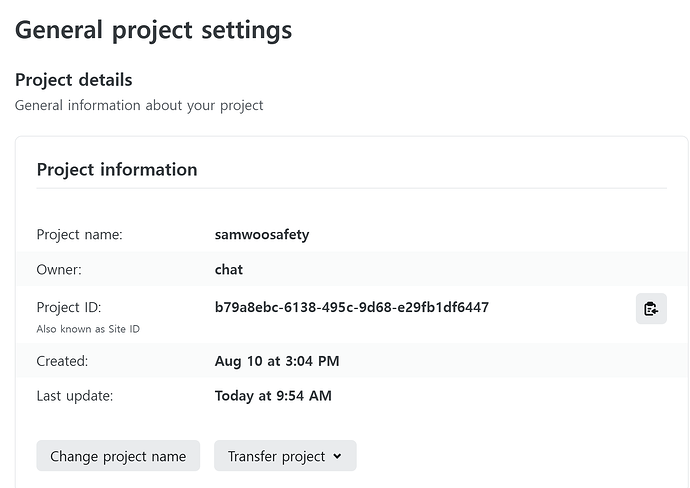Click the chevron arrow on Transfer project
The image size is (690, 488).
(x=337, y=456)
